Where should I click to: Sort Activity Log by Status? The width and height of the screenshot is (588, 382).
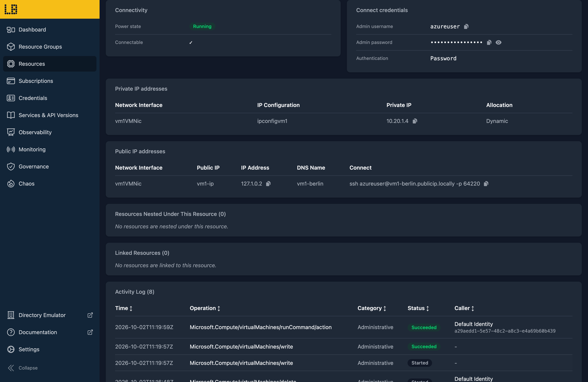point(418,308)
